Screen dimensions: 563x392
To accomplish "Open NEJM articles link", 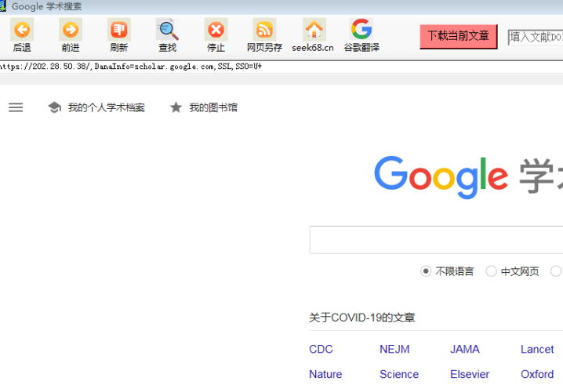I will (394, 349).
